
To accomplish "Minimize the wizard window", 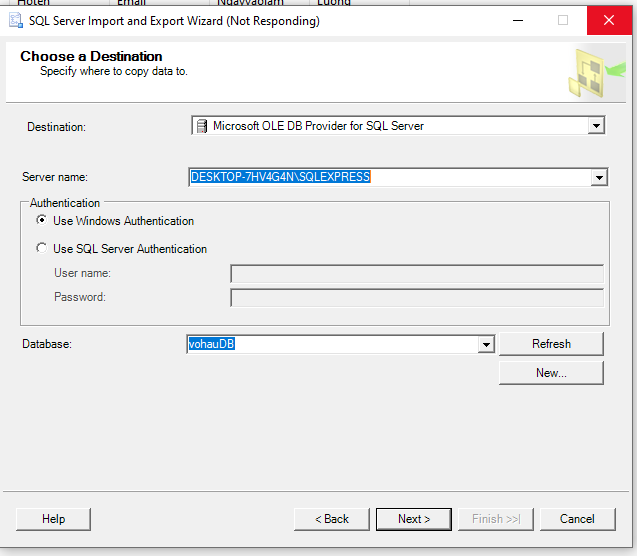I will 517,21.
